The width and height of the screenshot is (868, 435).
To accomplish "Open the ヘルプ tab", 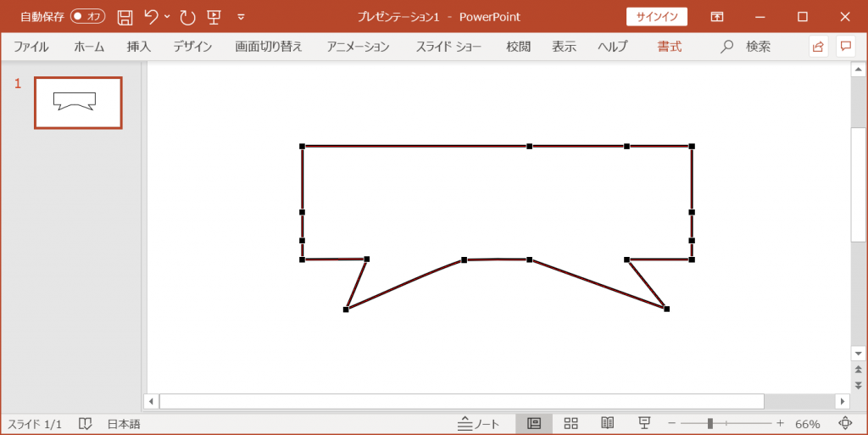I will click(613, 47).
